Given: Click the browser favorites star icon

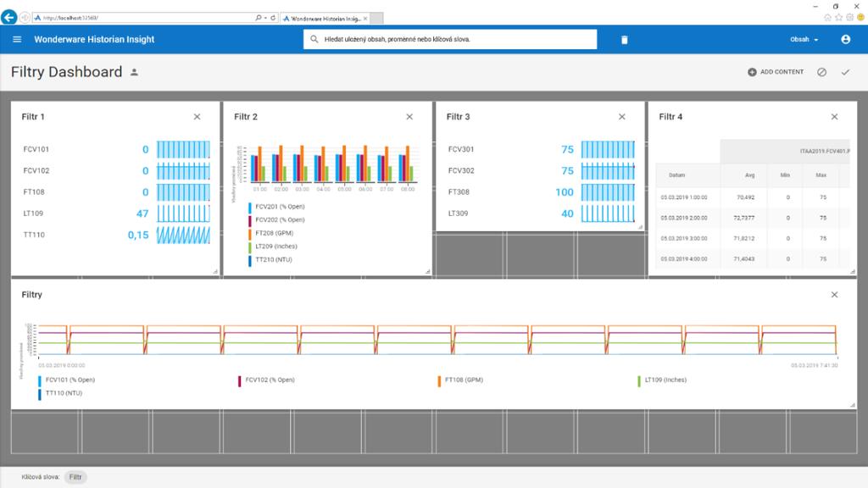Looking at the screenshot, I should tap(838, 18).
